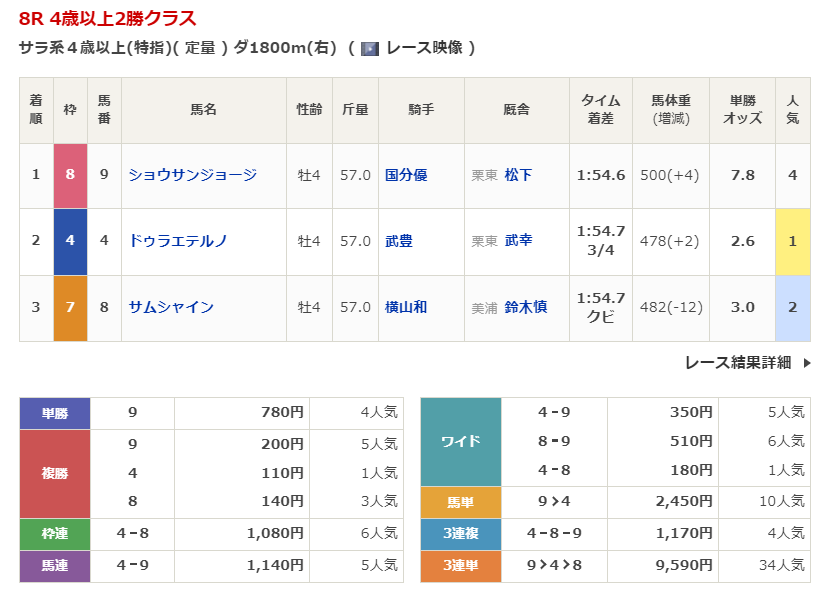Viewport: 828px width, 593px height.
Task: Open horse サムシャイン profile
Action: coord(171,307)
